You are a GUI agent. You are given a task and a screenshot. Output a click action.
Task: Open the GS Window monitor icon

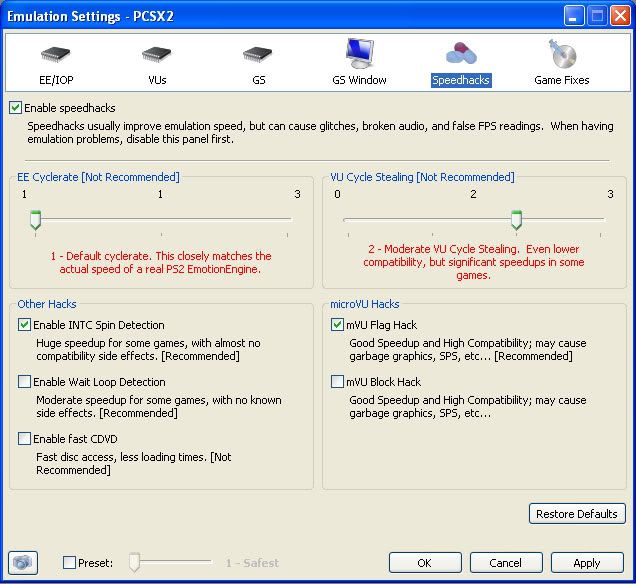(x=359, y=53)
